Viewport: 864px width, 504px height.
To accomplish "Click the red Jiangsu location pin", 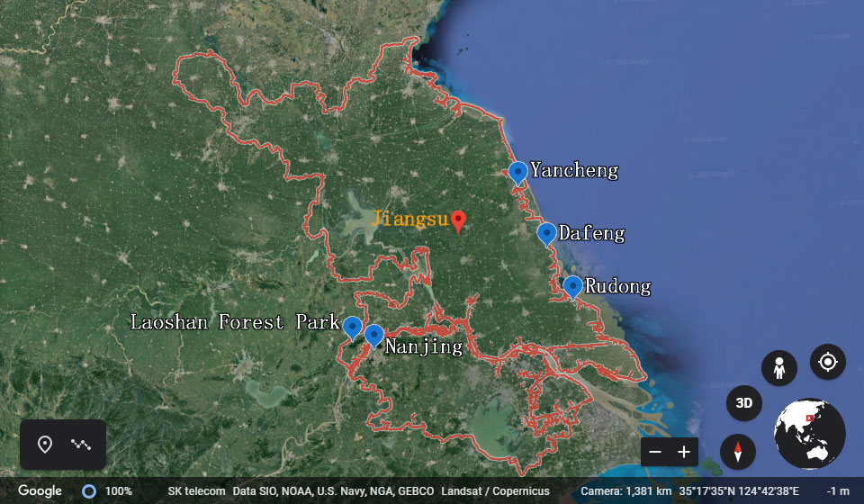I will click(458, 222).
